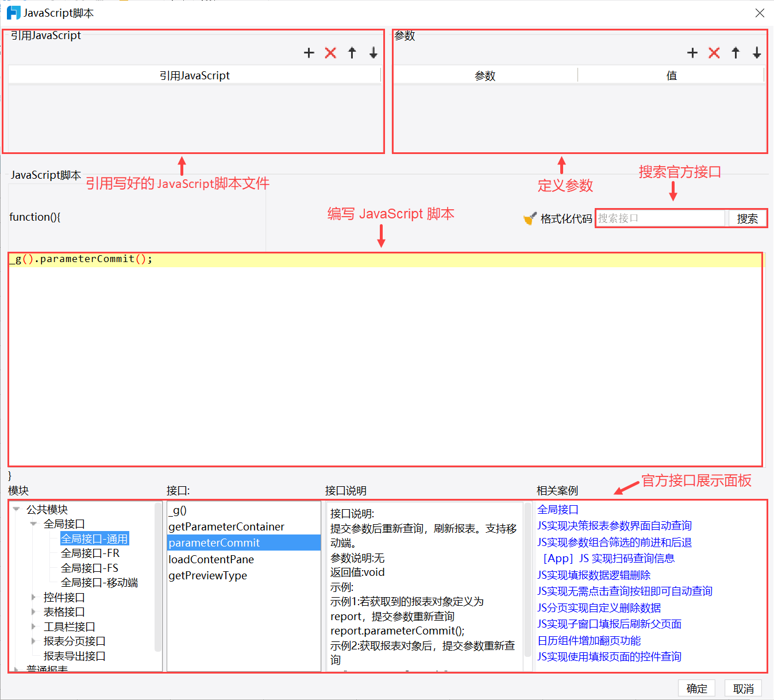Open JS实现无需点击查询按钮即可自动查询 link
The image size is (774, 700).
[x=625, y=591]
